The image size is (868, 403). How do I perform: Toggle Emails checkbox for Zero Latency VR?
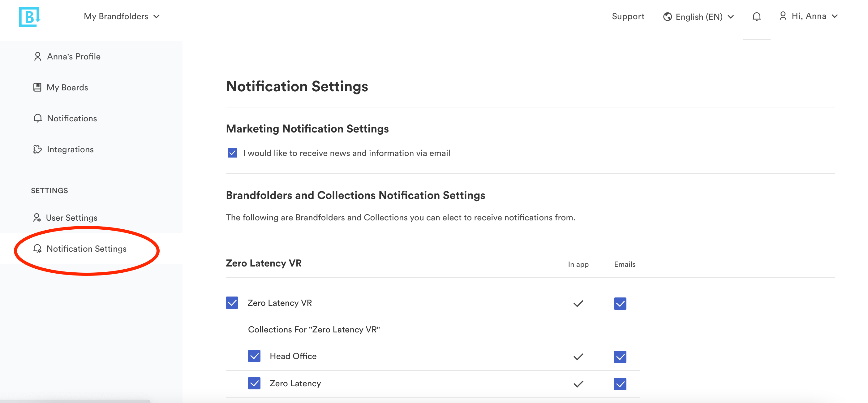(620, 304)
